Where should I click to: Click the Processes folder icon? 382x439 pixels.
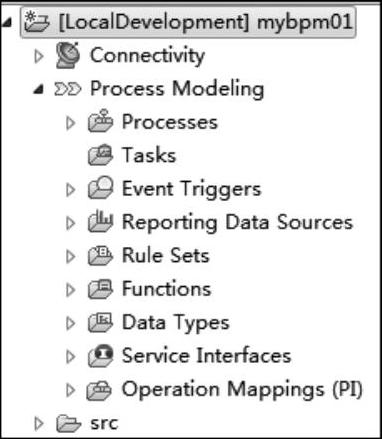(100, 121)
